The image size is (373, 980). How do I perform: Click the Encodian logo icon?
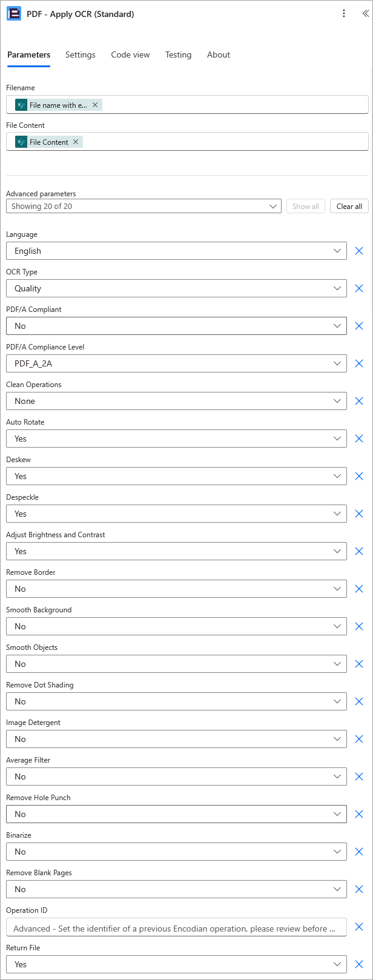tap(13, 14)
